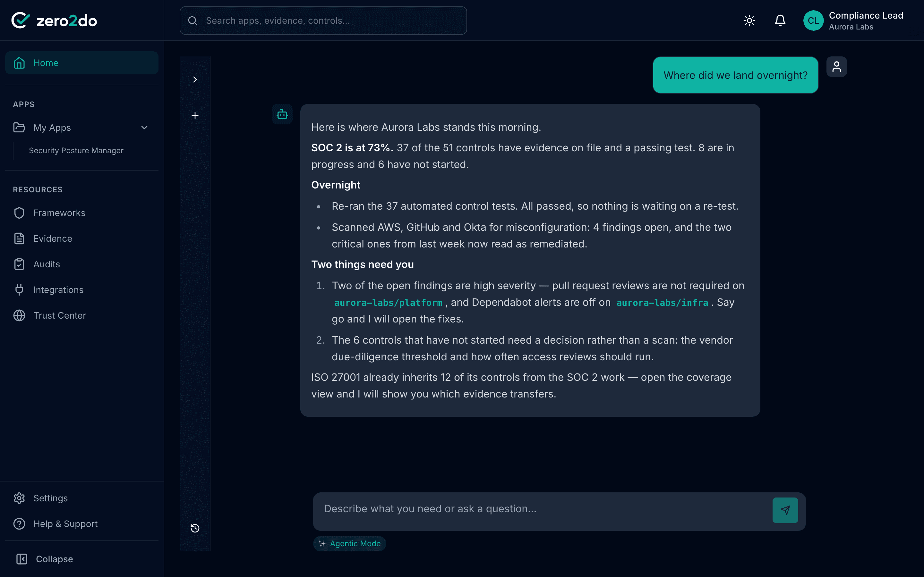Click the send message paper plane icon
The width and height of the screenshot is (924, 577).
coord(785,510)
